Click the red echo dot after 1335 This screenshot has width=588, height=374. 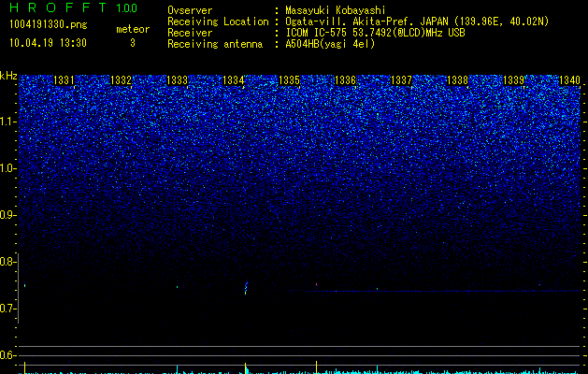[317, 284]
